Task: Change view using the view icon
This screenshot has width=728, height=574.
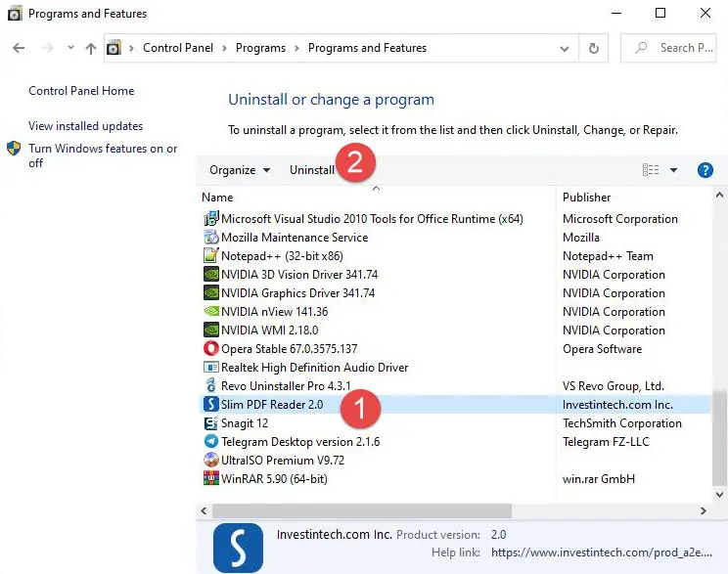Action: (651, 170)
